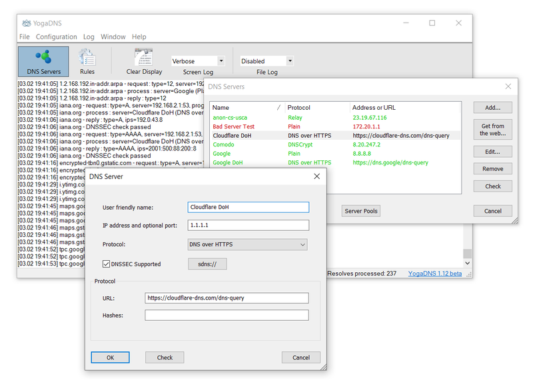Screen dimensions: 533x392
Task: Click the Check button in DNS Server dialog
Action: [165, 357]
